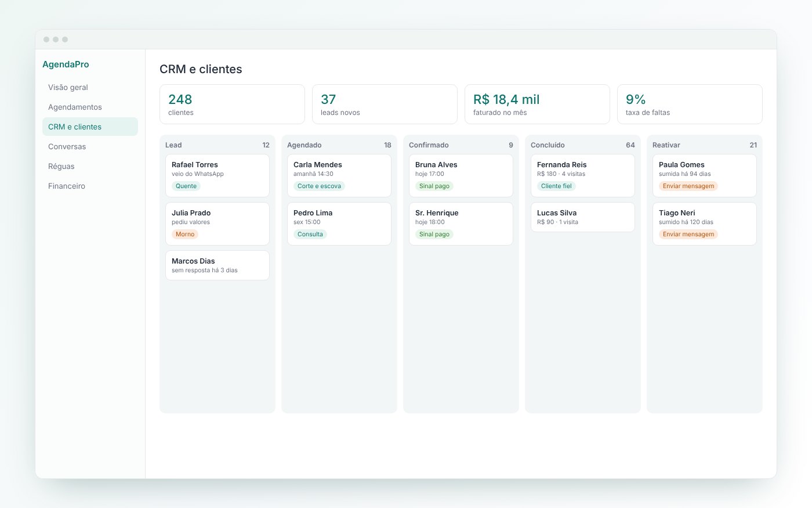Open Marcos Dias lead card
The image size is (812, 508).
(x=217, y=265)
